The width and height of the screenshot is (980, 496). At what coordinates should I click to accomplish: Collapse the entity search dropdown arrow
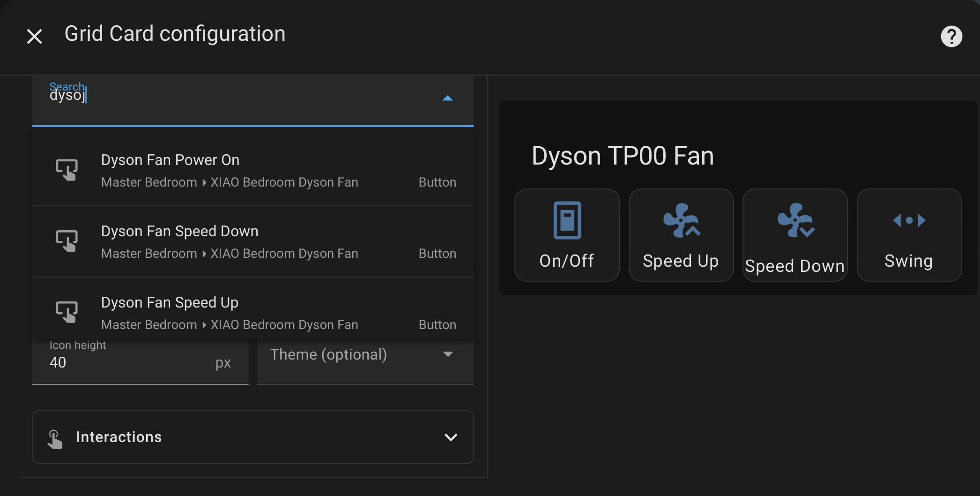tap(447, 98)
